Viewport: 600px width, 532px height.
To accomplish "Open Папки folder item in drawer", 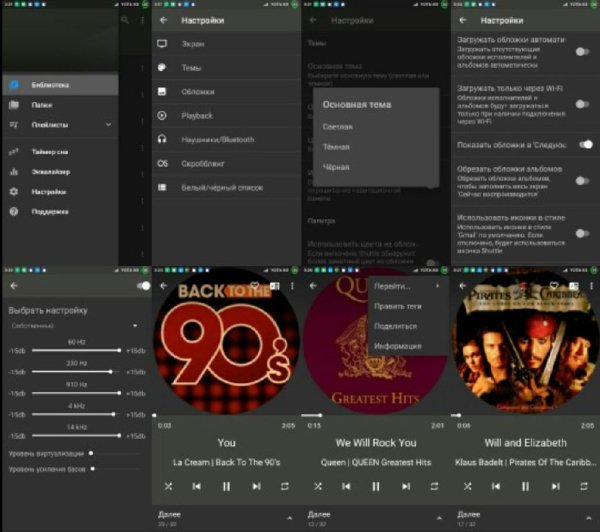I will click(x=60, y=105).
